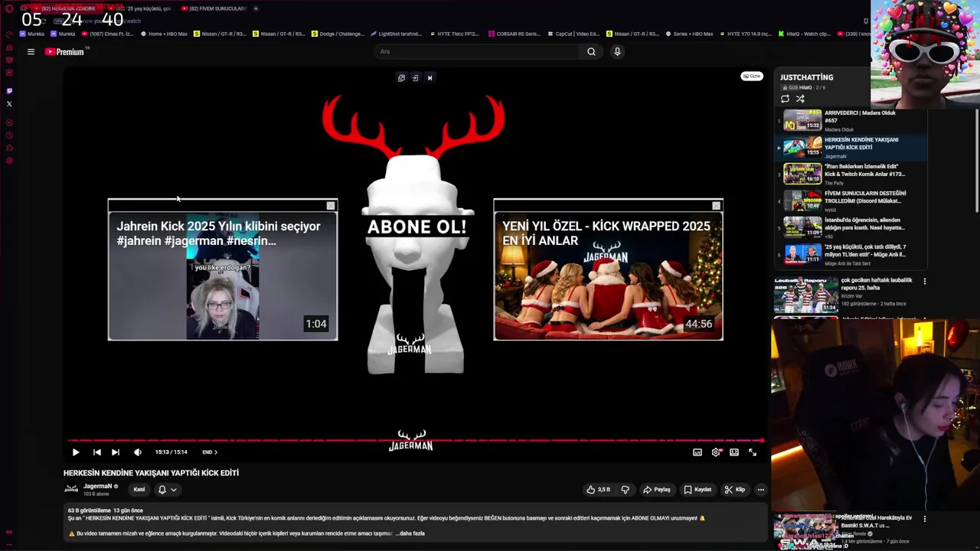Switch to 'FİVEM SUNUCULAR' browser tab
The width and height of the screenshot is (980, 551).
[x=214, y=8]
